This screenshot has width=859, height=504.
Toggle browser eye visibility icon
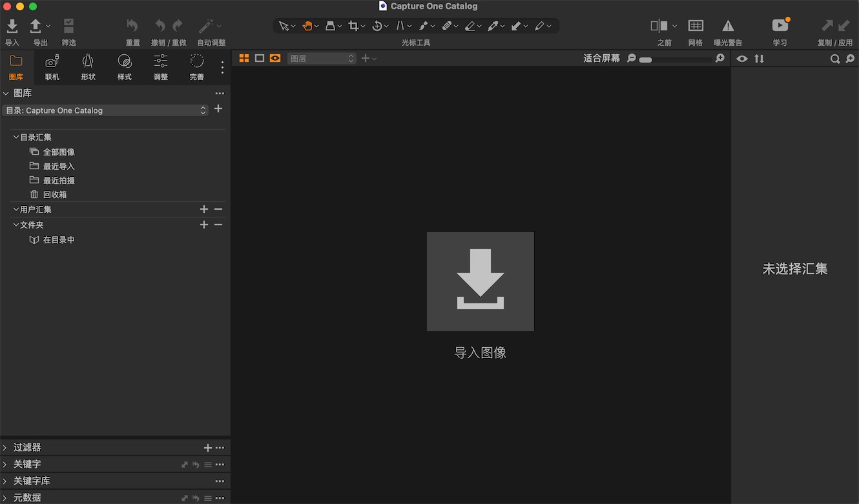[742, 59]
